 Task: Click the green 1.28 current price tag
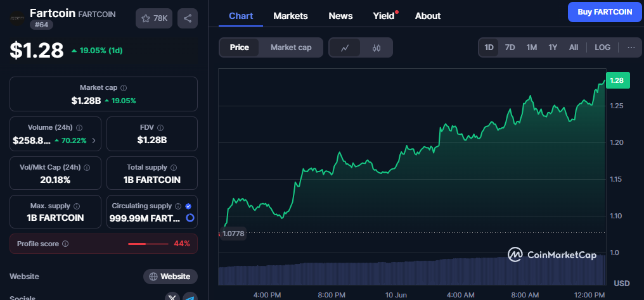(x=617, y=80)
